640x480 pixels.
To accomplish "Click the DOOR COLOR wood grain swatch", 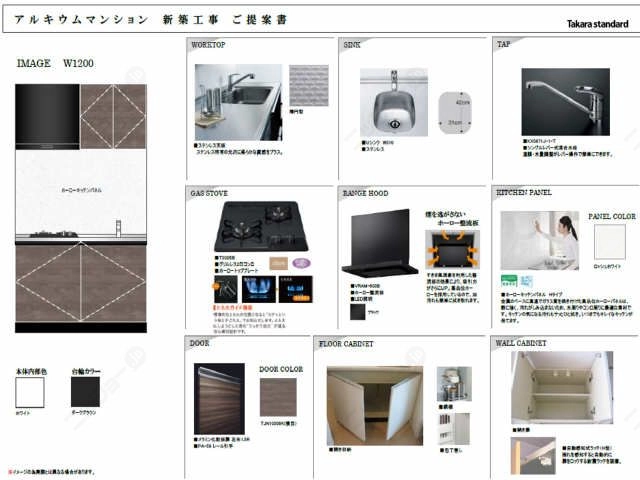I will coord(278,398).
